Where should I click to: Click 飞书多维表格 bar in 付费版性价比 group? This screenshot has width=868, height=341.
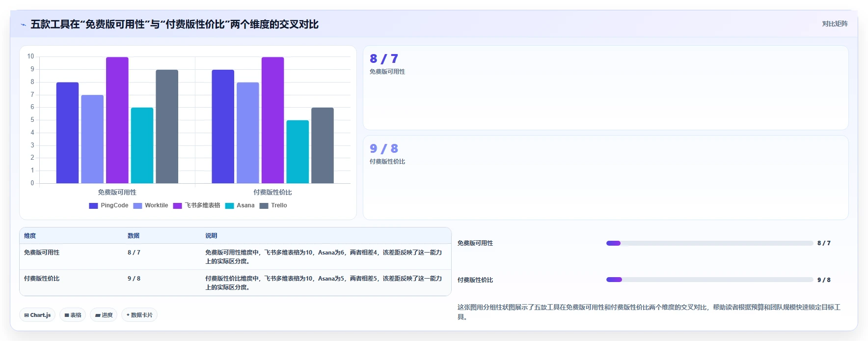272,120
